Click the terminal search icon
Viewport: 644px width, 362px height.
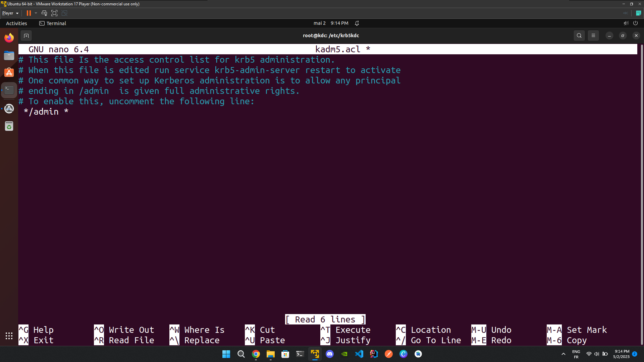[579, 36]
